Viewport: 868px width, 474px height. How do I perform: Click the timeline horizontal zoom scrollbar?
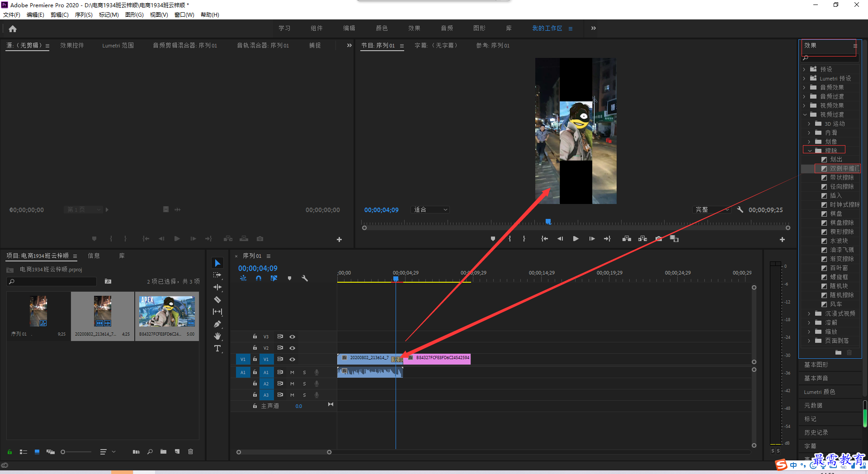(284, 452)
